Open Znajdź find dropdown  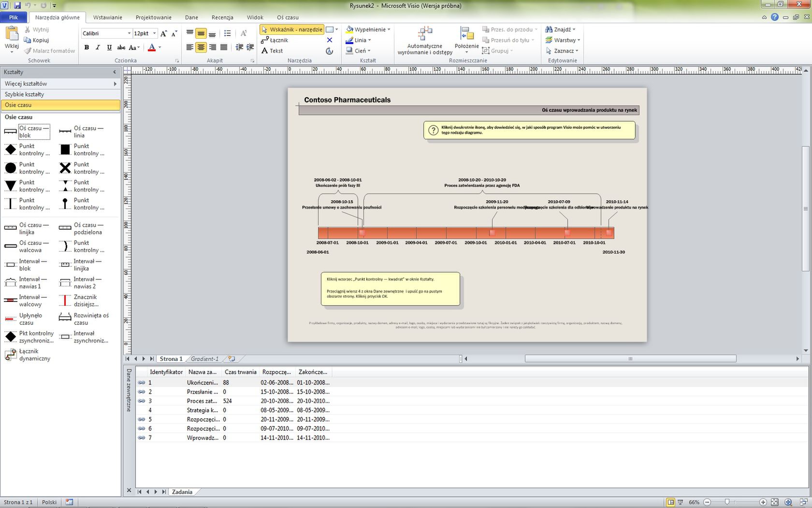[560, 30]
